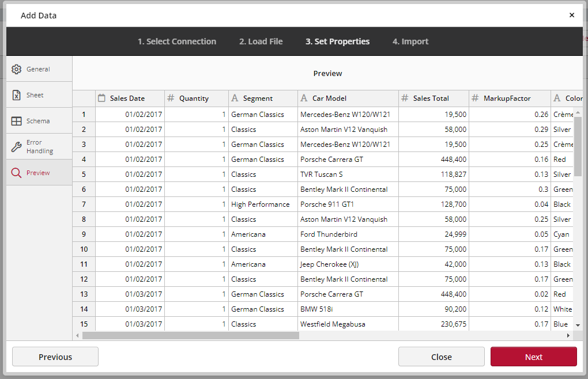Click the Westfield Megabusa cell
Screen dimensions: 588x379
click(x=348, y=324)
